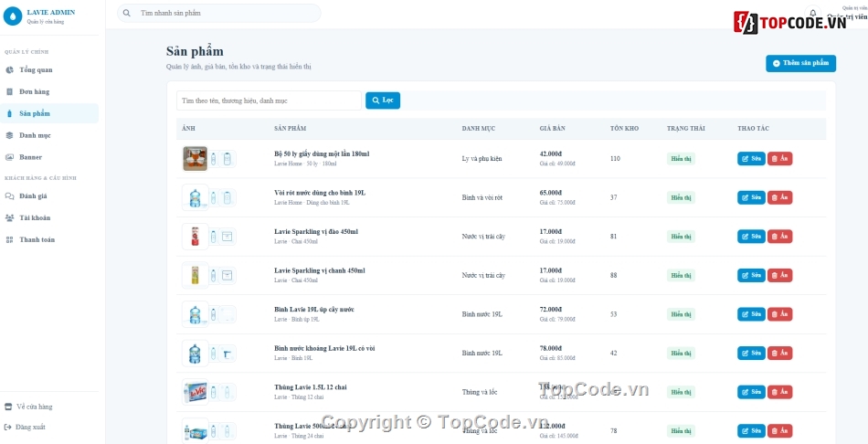
Task: Click main thumbnail of Bình Lavie 19L úp cây nước
Action: 195,314
